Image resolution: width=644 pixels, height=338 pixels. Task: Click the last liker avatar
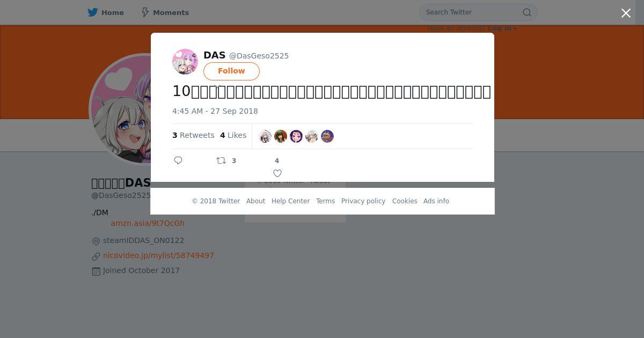[327, 136]
